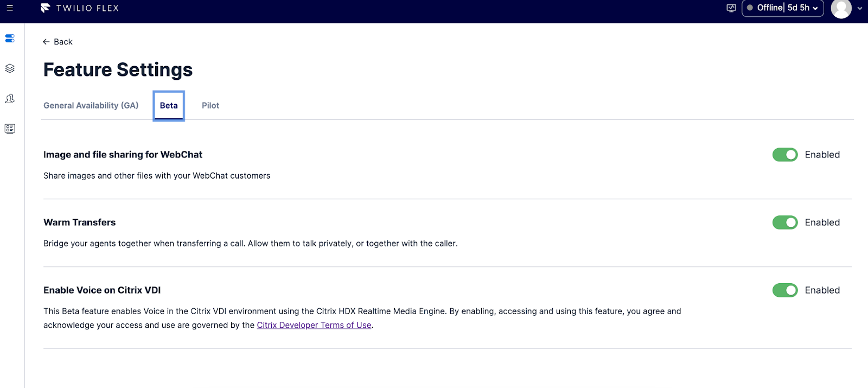The height and width of the screenshot is (388, 868).
Task: Select the Beta tab
Action: pyautogui.click(x=169, y=105)
